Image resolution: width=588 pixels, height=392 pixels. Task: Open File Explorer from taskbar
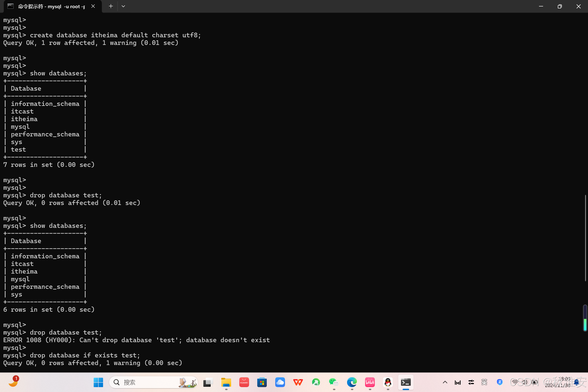click(226, 382)
